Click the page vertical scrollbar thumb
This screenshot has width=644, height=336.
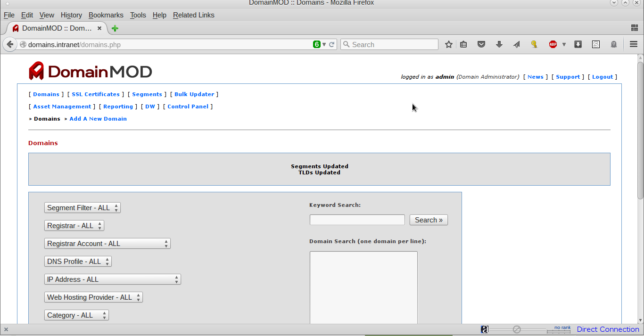pyautogui.click(x=640, y=130)
